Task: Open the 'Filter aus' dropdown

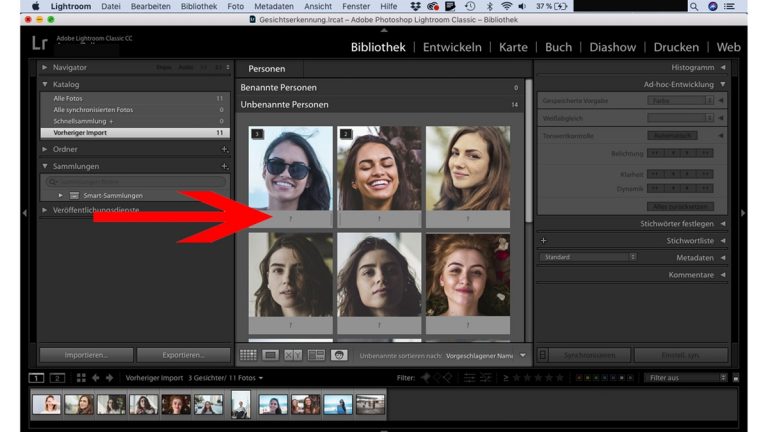Action: [x=686, y=378]
